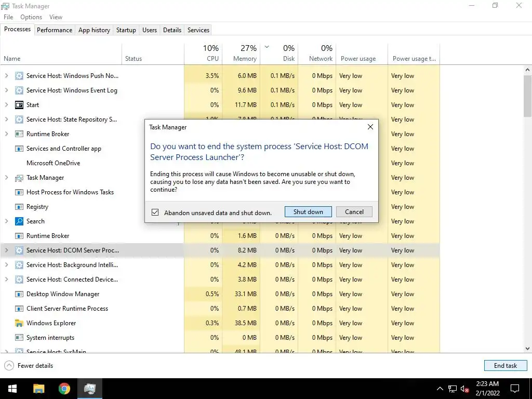
Task: Expand Service Host: Windows Event Log row
Action: [x=6, y=90]
